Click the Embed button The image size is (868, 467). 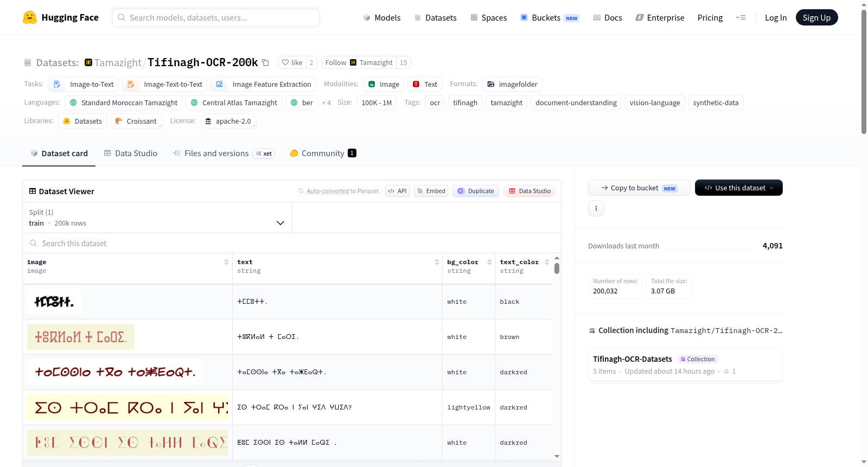pyautogui.click(x=431, y=191)
